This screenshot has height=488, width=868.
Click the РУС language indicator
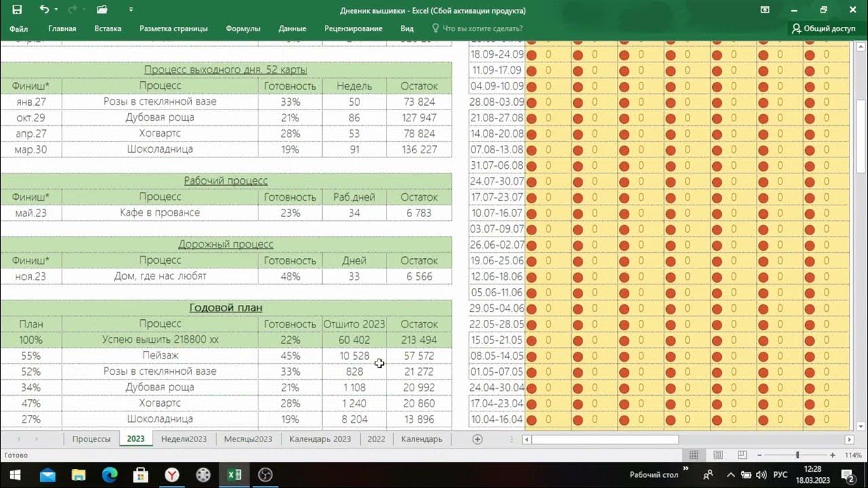click(781, 474)
